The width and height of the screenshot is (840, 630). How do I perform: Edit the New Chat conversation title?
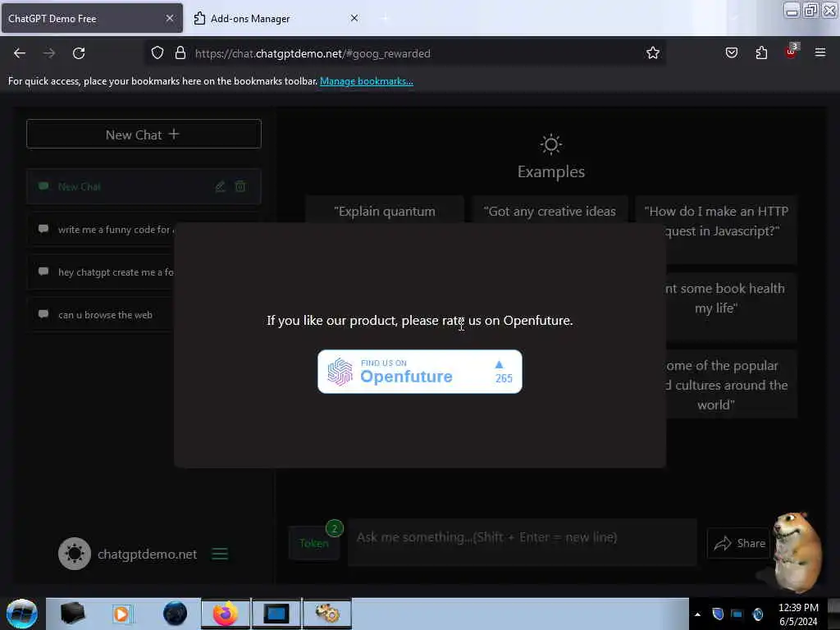(x=220, y=186)
